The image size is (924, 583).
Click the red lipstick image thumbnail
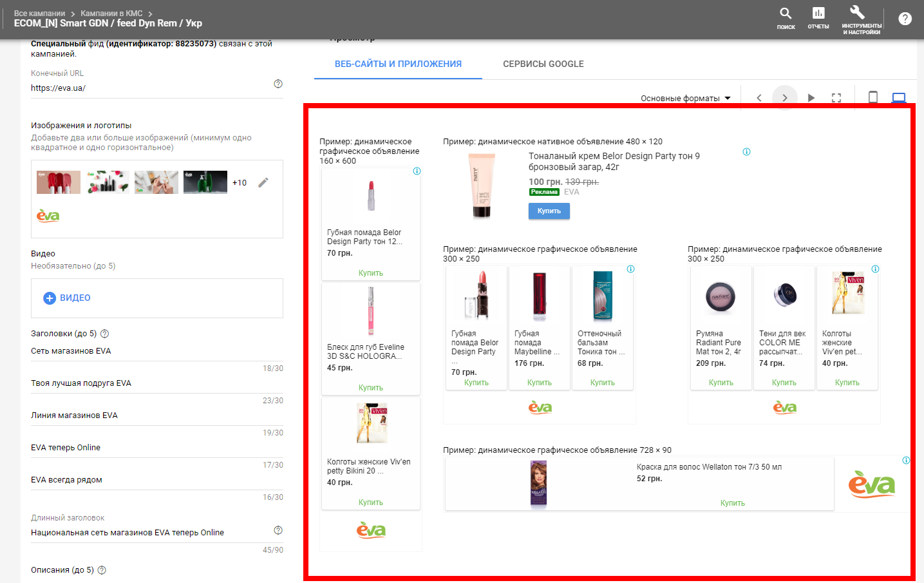(x=59, y=182)
